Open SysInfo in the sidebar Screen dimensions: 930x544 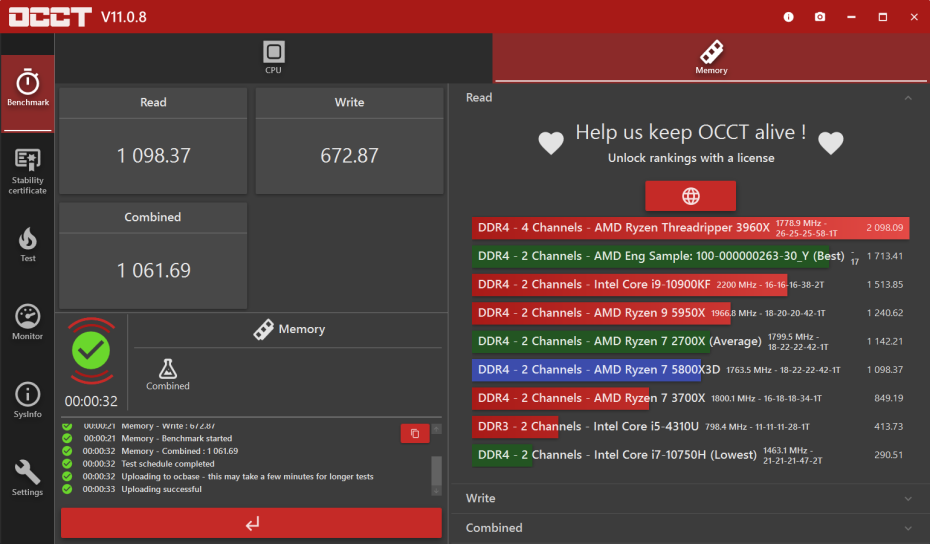point(27,400)
